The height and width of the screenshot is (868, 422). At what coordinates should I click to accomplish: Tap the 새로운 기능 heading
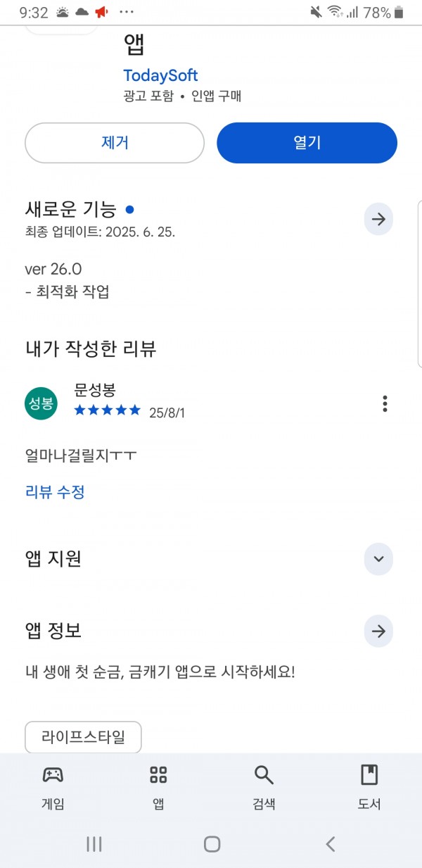70,209
